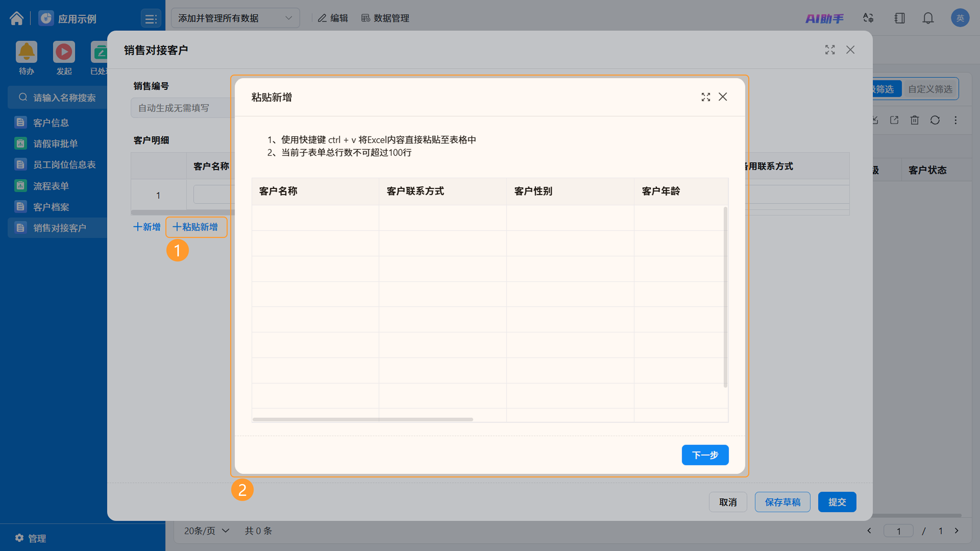The image size is (980, 551).
Task: Click 十粘贴新增 link
Action: coord(195,227)
